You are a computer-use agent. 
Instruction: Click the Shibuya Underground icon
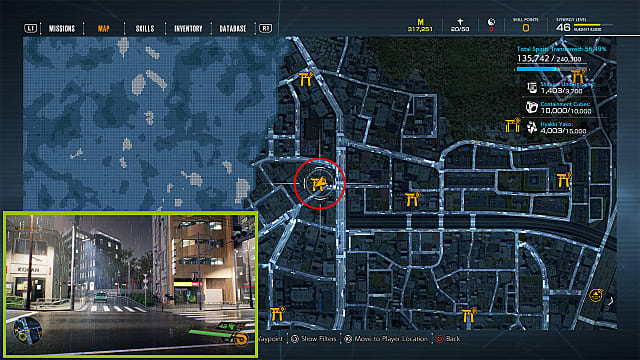tap(532, 87)
